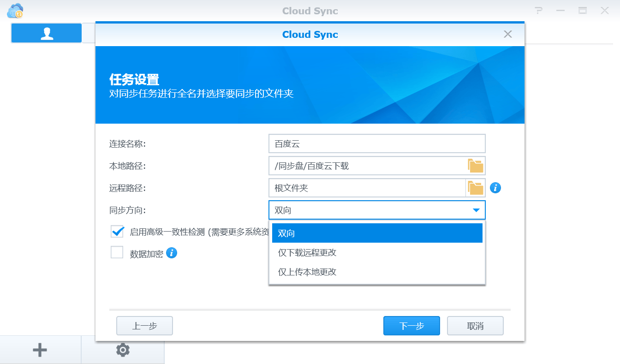
Task: Click the 上一步 button
Action: pyautogui.click(x=144, y=326)
